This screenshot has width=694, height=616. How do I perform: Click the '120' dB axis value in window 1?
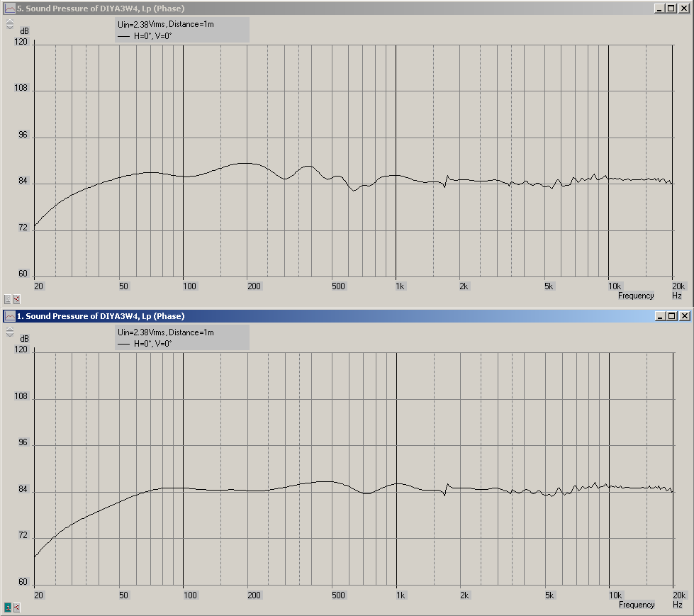point(21,349)
